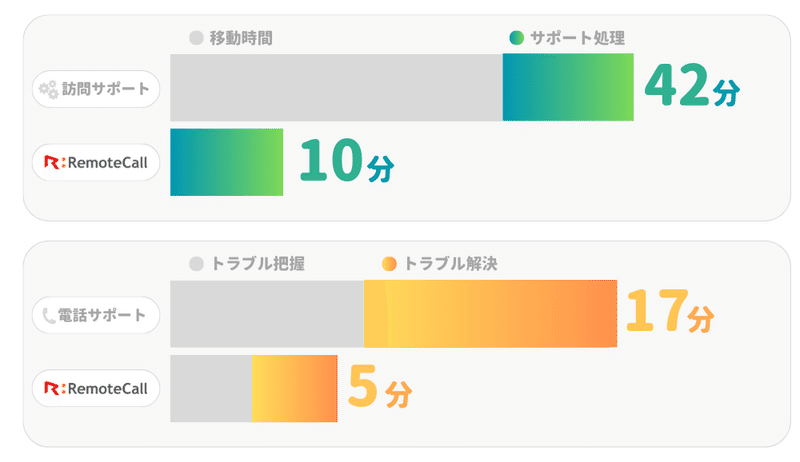This screenshot has height=462, width=800.
Task: Click the red RemoteCall logo in the lower panel
Action: [52, 388]
